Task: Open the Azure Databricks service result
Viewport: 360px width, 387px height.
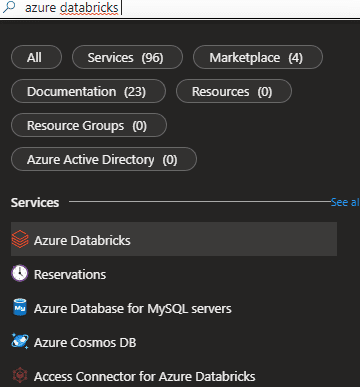Action: pos(174,239)
